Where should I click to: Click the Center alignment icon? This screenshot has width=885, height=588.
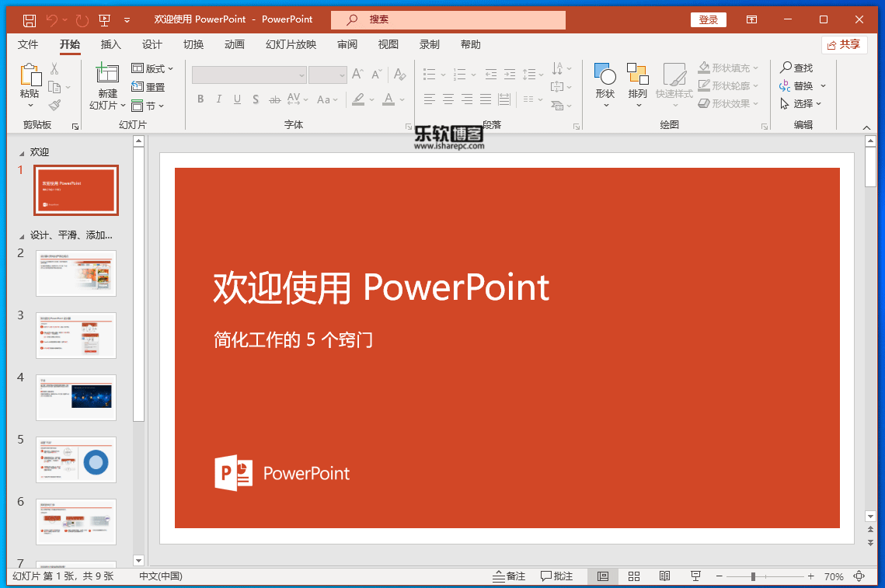click(448, 100)
